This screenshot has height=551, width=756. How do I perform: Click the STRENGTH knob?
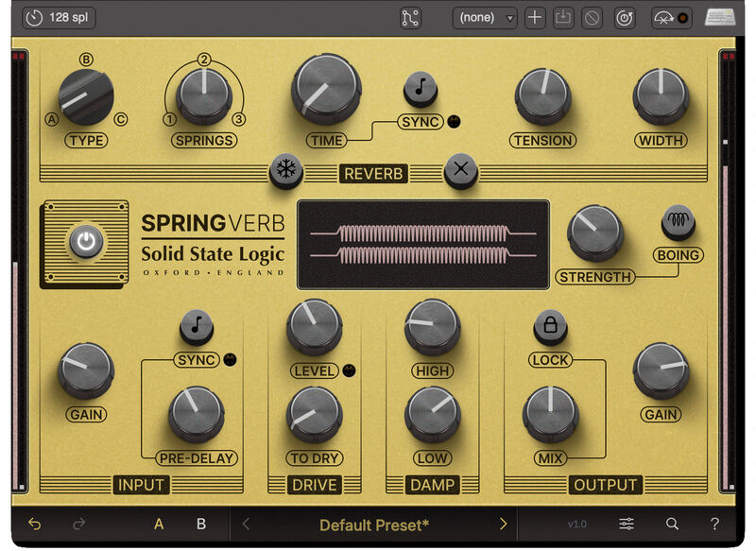(x=595, y=233)
